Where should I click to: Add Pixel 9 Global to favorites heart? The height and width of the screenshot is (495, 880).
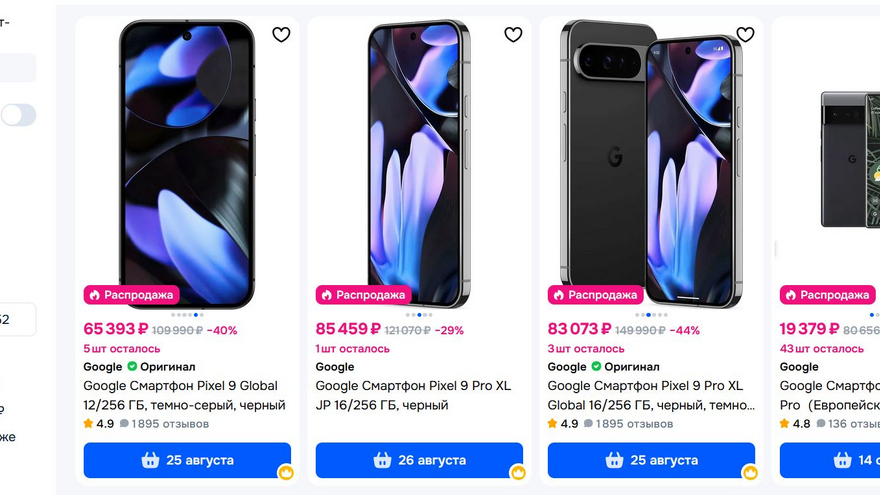281,35
